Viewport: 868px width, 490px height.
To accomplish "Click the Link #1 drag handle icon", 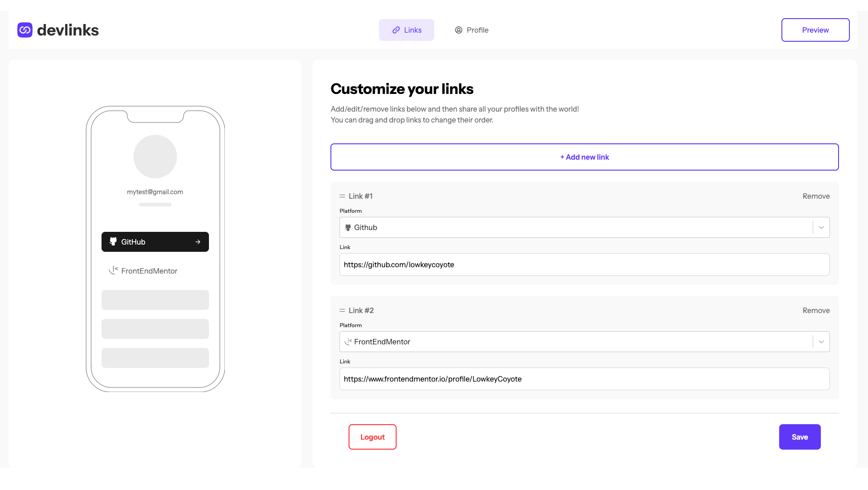I will coord(342,196).
